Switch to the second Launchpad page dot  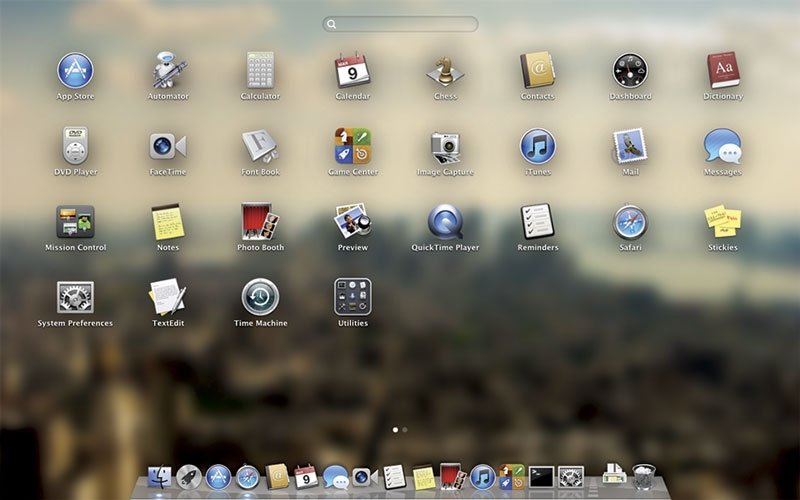pyautogui.click(x=405, y=430)
